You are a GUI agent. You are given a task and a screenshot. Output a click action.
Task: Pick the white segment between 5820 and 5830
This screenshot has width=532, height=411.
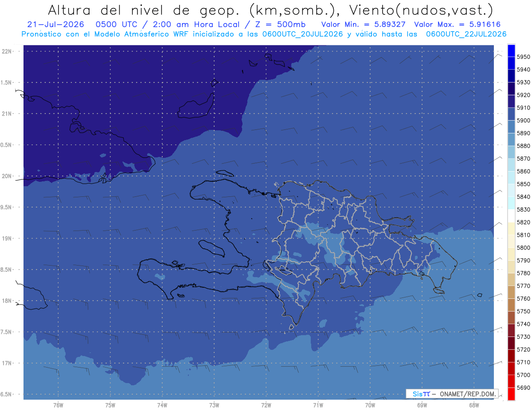511,216
